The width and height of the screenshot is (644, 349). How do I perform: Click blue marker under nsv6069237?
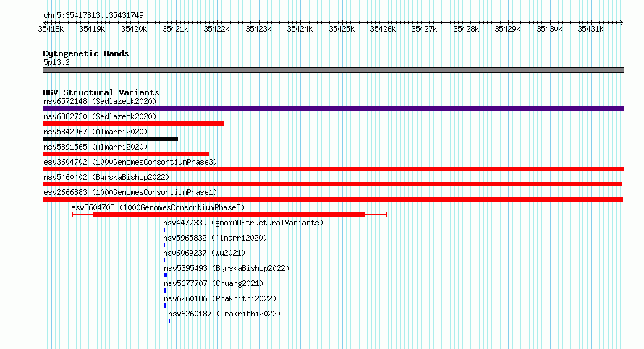coord(164,260)
